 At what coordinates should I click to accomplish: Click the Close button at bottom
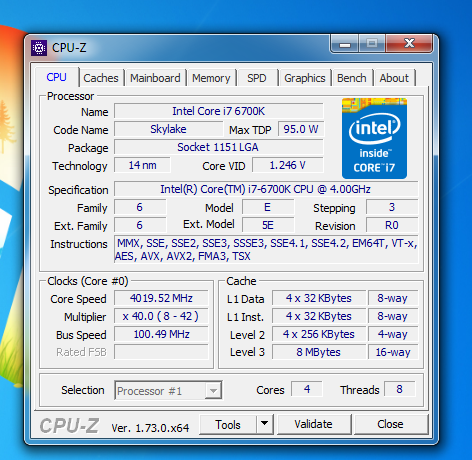(x=390, y=424)
